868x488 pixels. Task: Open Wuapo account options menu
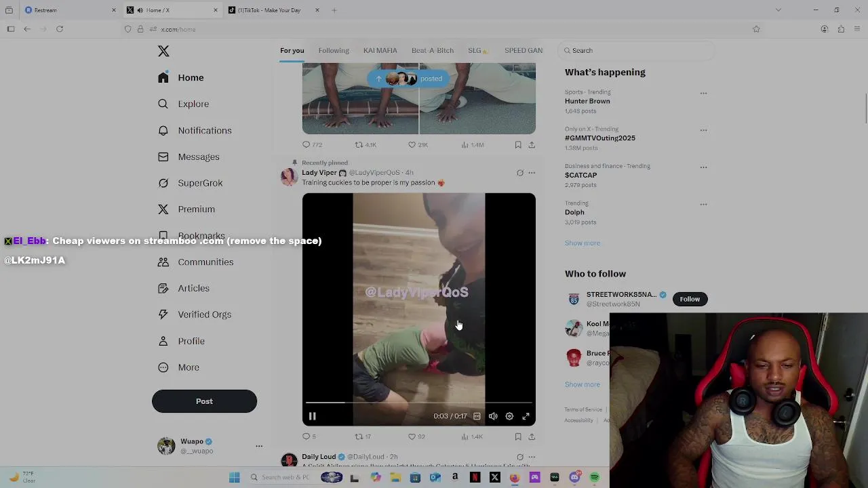click(258, 446)
